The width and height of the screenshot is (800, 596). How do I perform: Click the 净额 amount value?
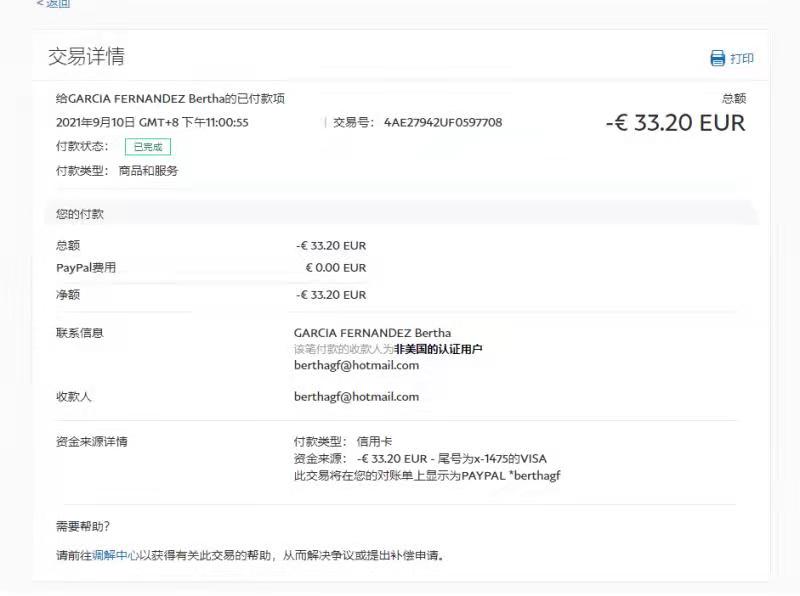click(331, 295)
